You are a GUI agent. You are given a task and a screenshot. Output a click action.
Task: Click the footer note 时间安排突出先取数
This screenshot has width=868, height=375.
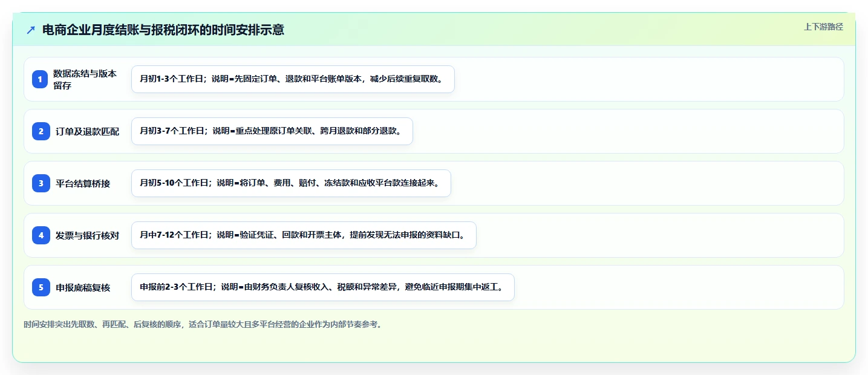[203, 324]
